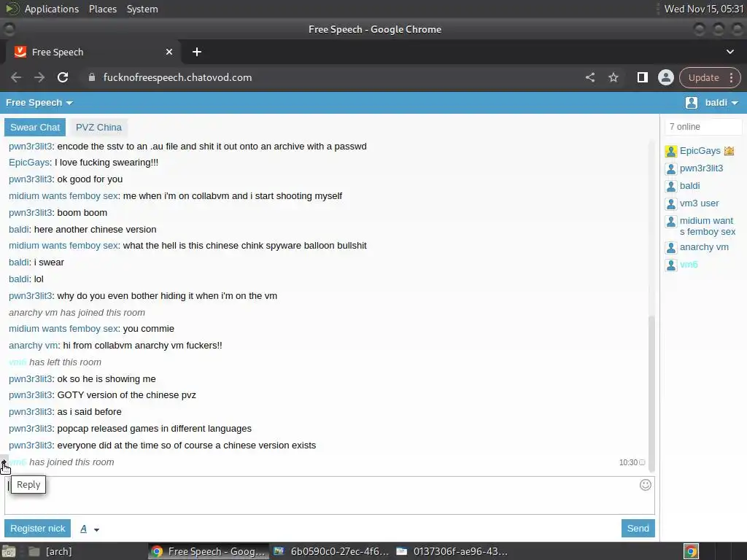Click anarchy vm avatar icon

(671, 248)
